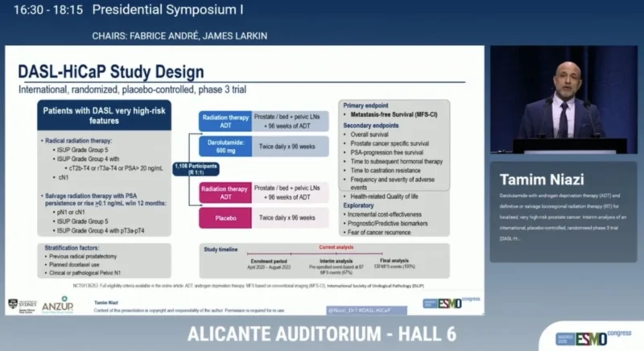
Task: Click 'Twice daily x 96 weeks' beside Darolutamide
Action: (287, 147)
